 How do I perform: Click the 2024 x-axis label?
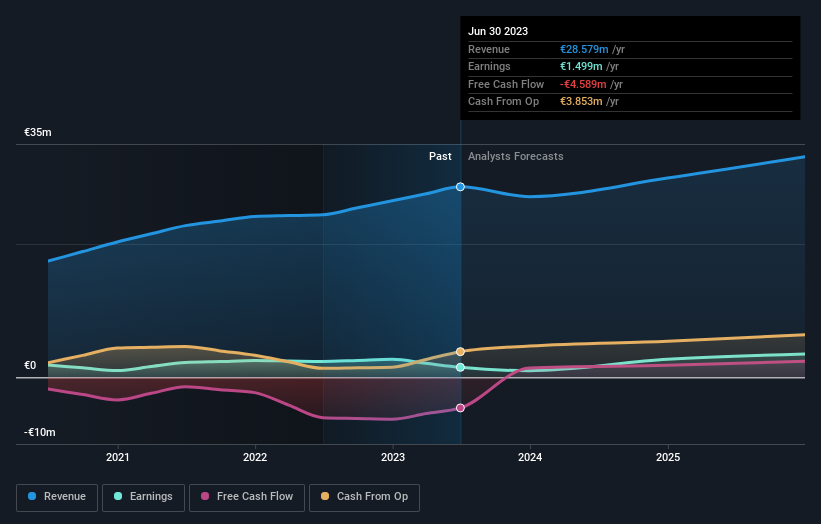click(x=530, y=457)
